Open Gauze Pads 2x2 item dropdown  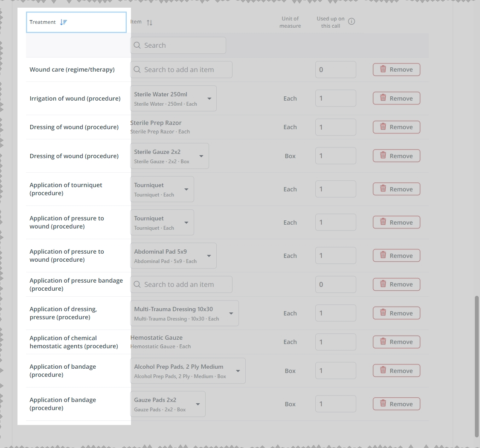[x=168, y=404]
